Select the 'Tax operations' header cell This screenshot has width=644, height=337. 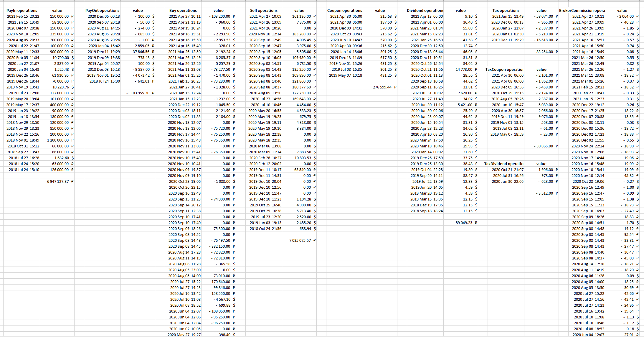506,10
